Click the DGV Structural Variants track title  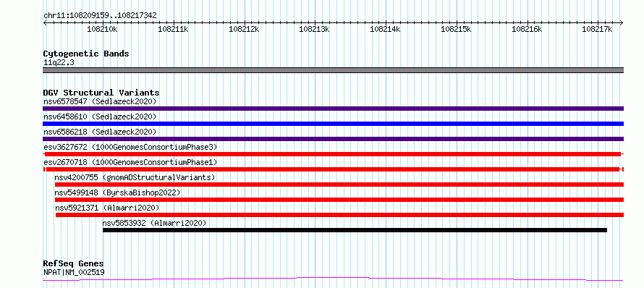[x=101, y=93]
